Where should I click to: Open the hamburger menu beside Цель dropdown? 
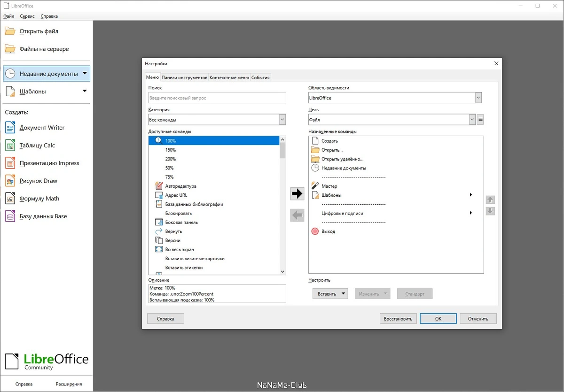[x=480, y=120]
